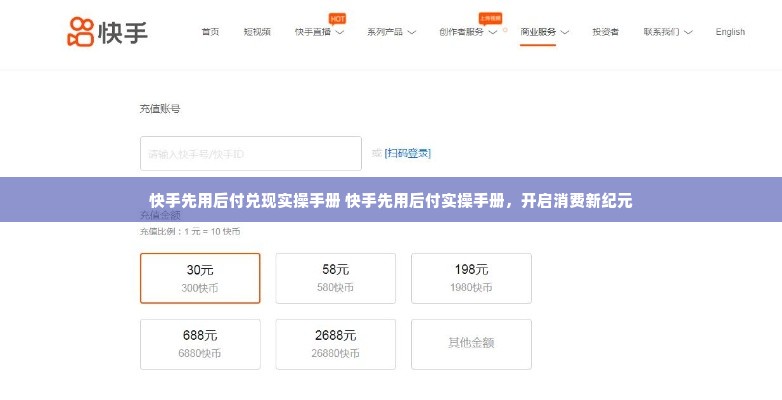Go to 短视频 page

coord(257,32)
